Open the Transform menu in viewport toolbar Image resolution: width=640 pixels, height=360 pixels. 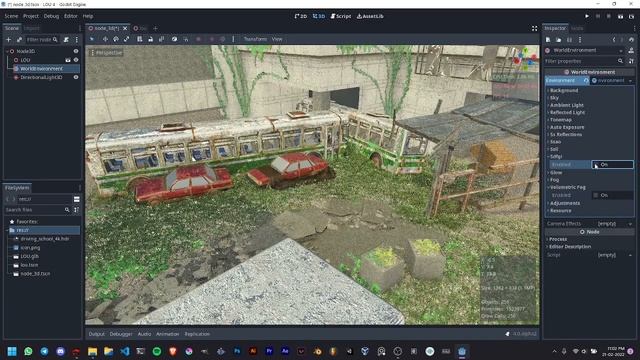point(255,39)
